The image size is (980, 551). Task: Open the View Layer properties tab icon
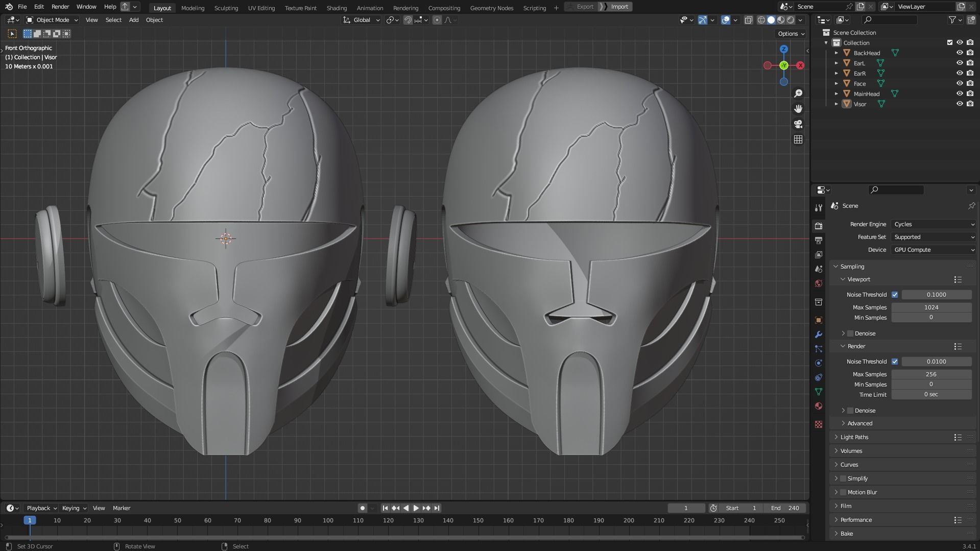(819, 254)
